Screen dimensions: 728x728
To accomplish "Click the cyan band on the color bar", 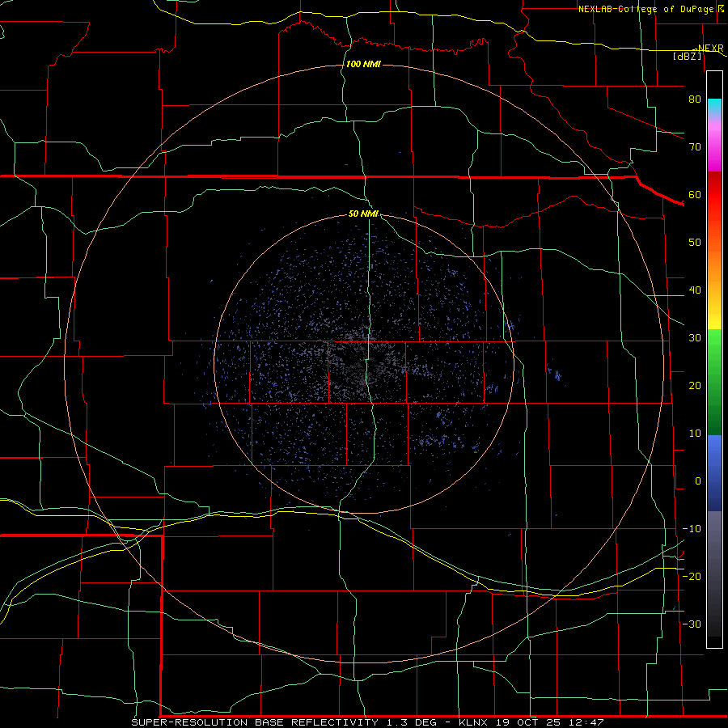I will tap(714, 107).
